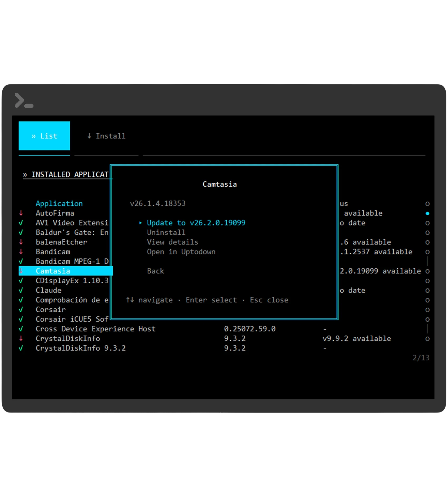Click the .1.2537 available status text

point(376,252)
